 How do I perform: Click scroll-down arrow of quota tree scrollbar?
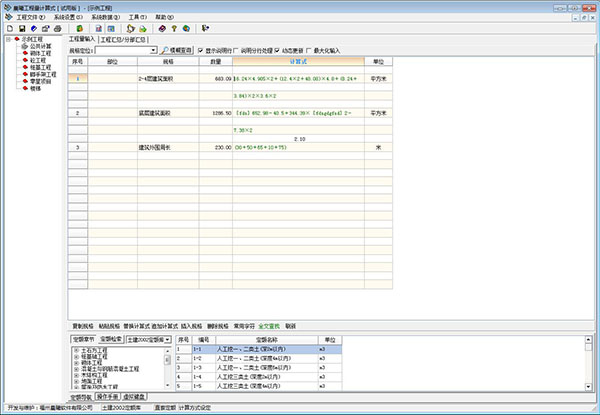click(168, 385)
